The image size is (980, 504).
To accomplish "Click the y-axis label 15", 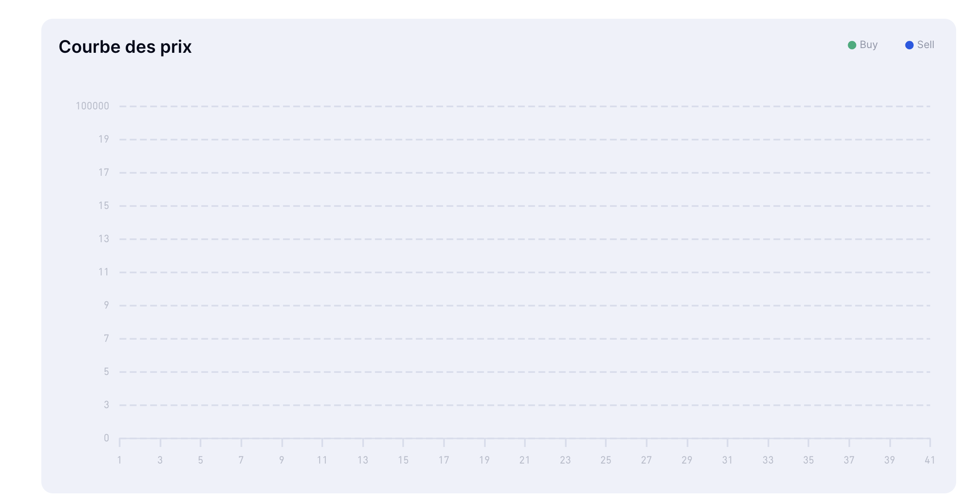I will [x=103, y=206].
